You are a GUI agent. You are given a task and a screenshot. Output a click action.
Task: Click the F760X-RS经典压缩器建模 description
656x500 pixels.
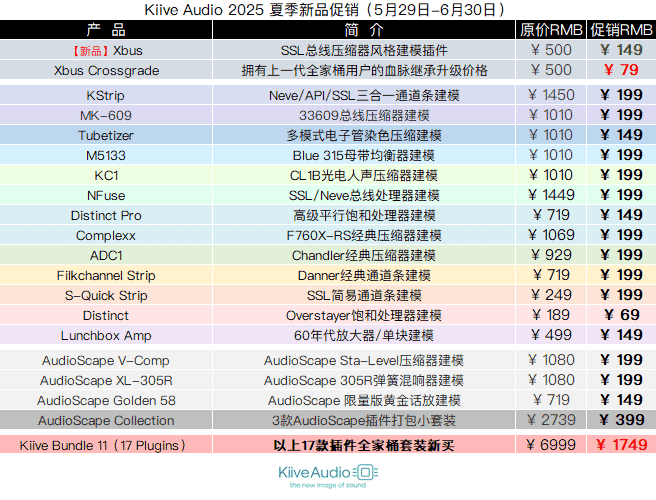(x=364, y=236)
